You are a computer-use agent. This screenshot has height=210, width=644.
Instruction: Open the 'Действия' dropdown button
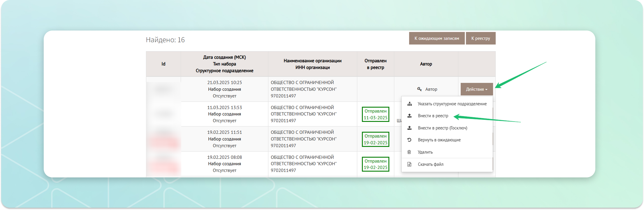476,89
